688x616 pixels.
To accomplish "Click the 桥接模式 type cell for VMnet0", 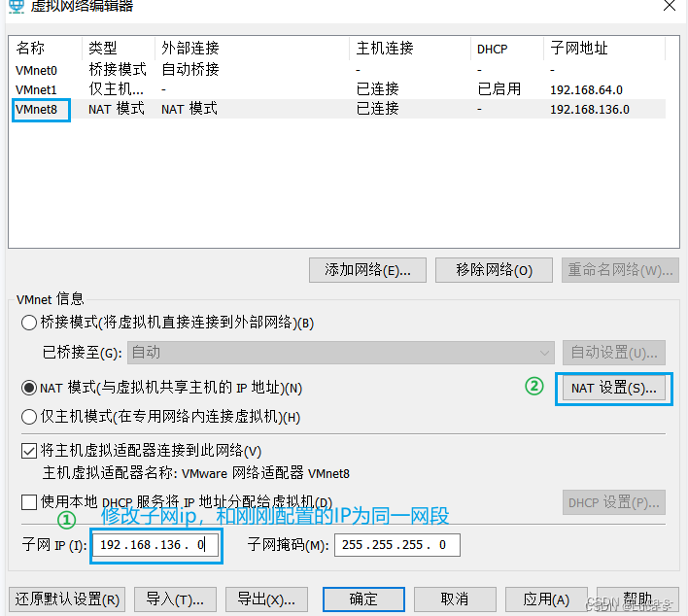I will coord(118,70).
